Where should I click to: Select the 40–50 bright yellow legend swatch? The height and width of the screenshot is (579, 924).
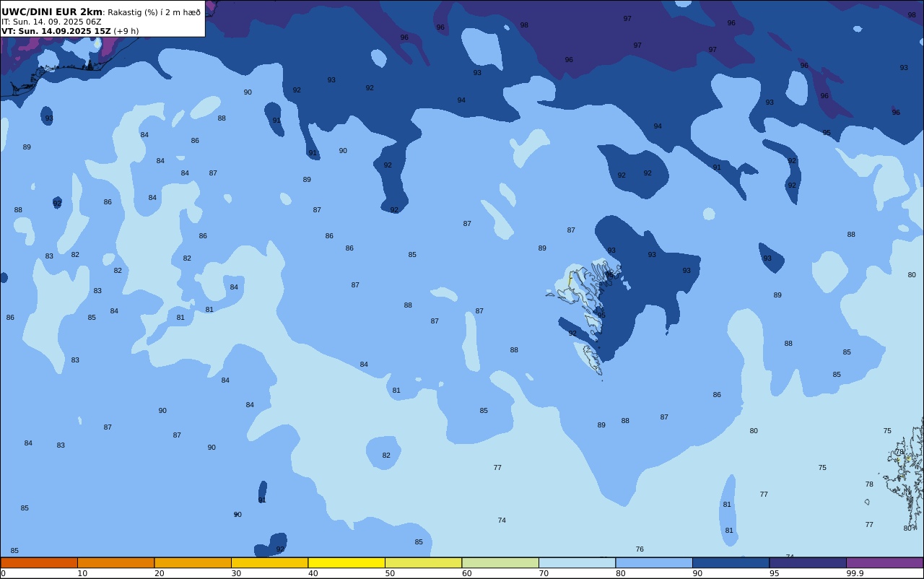(346, 562)
